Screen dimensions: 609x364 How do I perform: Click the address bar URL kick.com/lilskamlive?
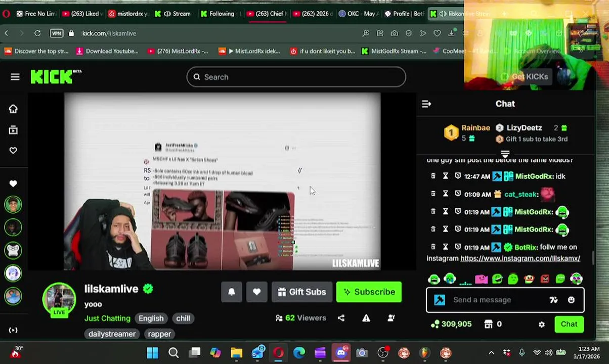pos(109,33)
